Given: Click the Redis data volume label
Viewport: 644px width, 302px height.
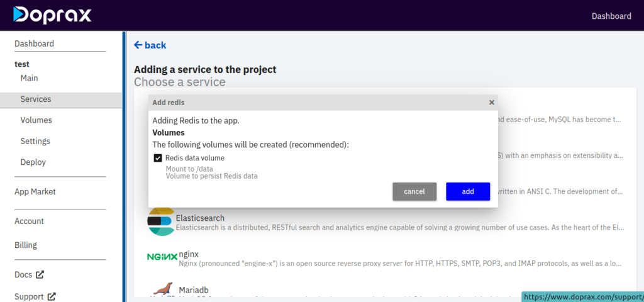Looking at the screenshot, I should click(195, 158).
